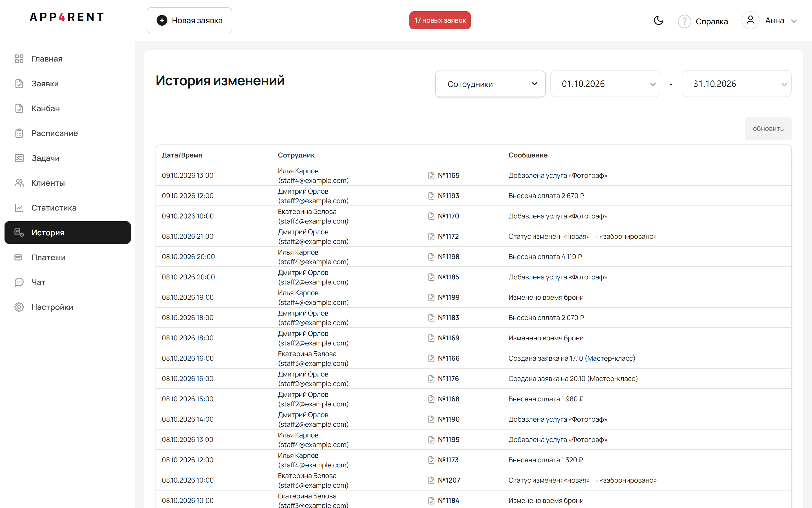The width and height of the screenshot is (812, 508).
Task: Click the Клиенты people icon
Action: coord(19,183)
